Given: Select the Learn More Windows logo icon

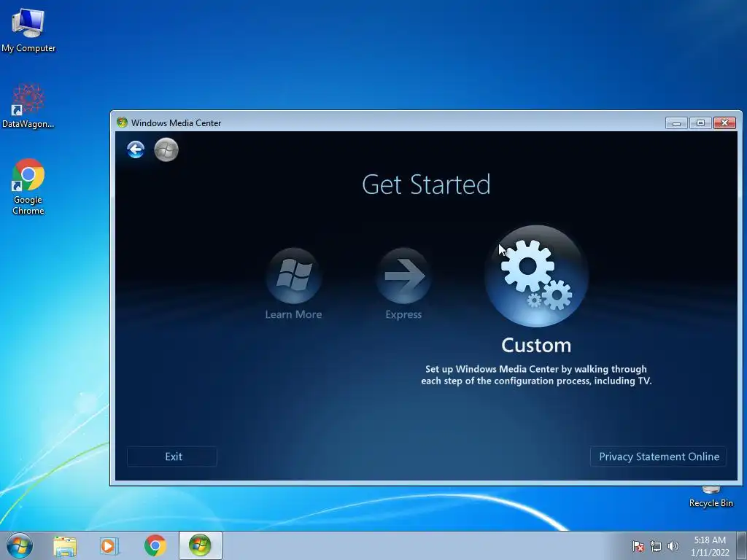Looking at the screenshot, I should [x=294, y=276].
